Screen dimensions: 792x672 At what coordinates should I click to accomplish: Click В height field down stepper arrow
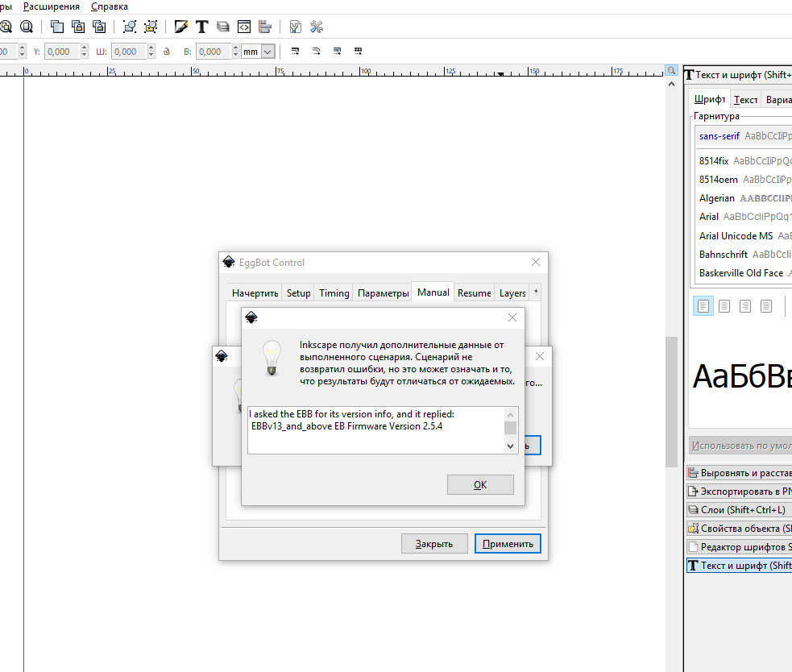pos(235,55)
